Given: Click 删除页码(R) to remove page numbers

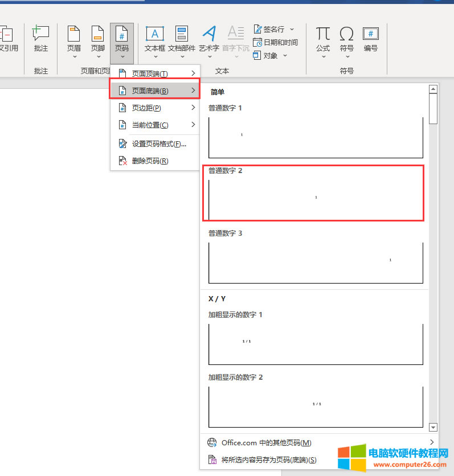Looking at the screenshot, I should (x=150, y=161).
